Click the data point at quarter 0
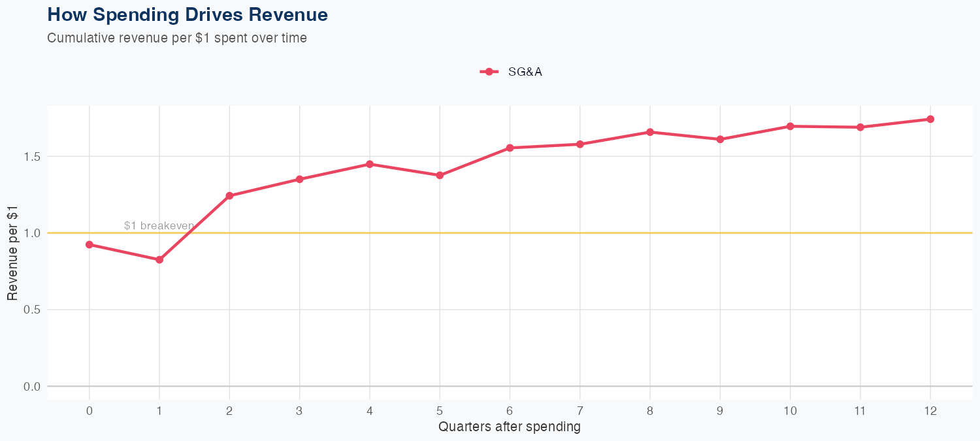980x441 pixels. [x=90, y=244]
